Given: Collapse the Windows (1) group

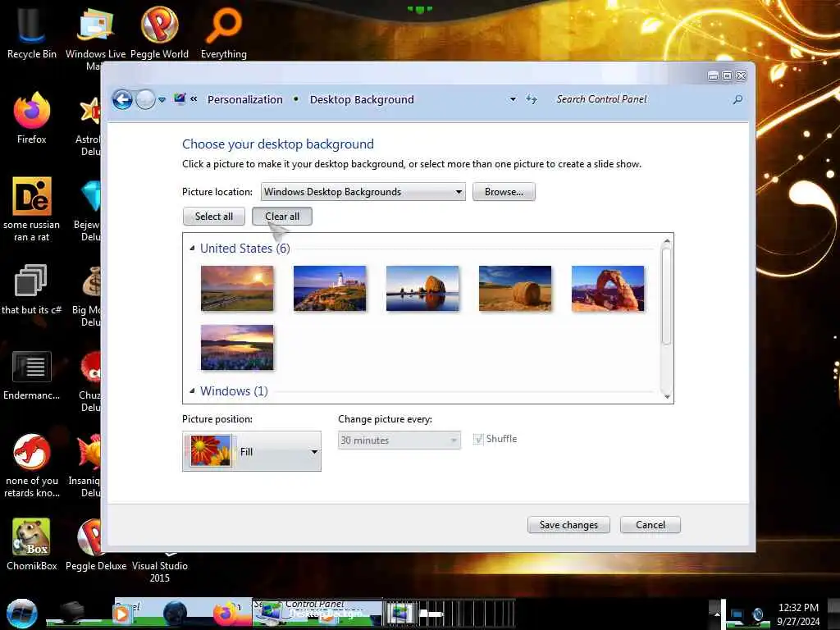Looking at the screenshot, I should pos(192,391).
